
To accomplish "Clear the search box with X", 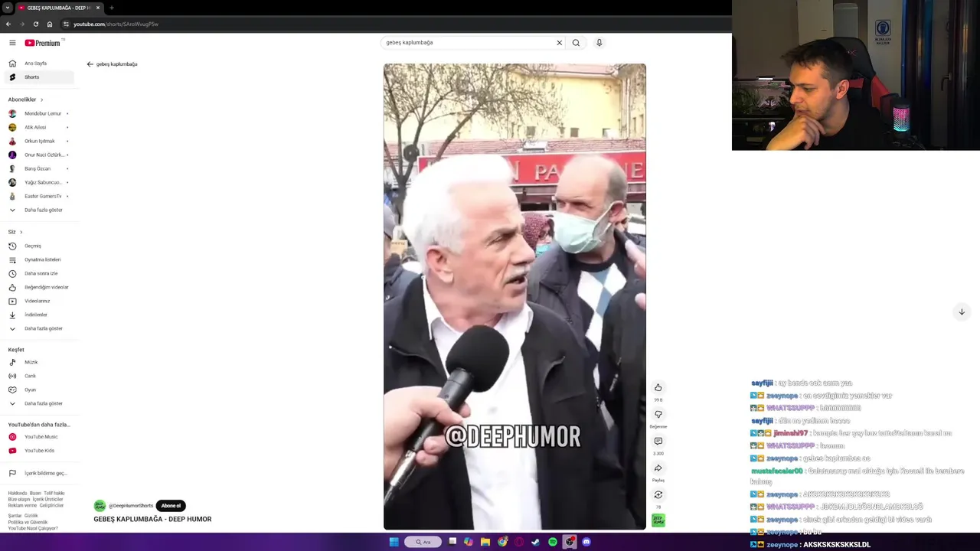I will click(x=559, y=43).
